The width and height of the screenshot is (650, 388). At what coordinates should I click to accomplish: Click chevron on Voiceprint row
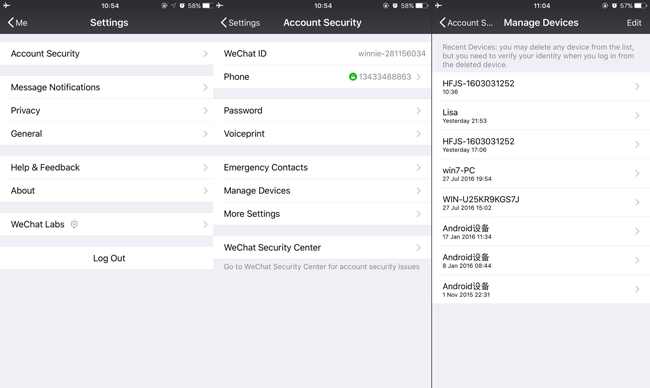point(419,134)
